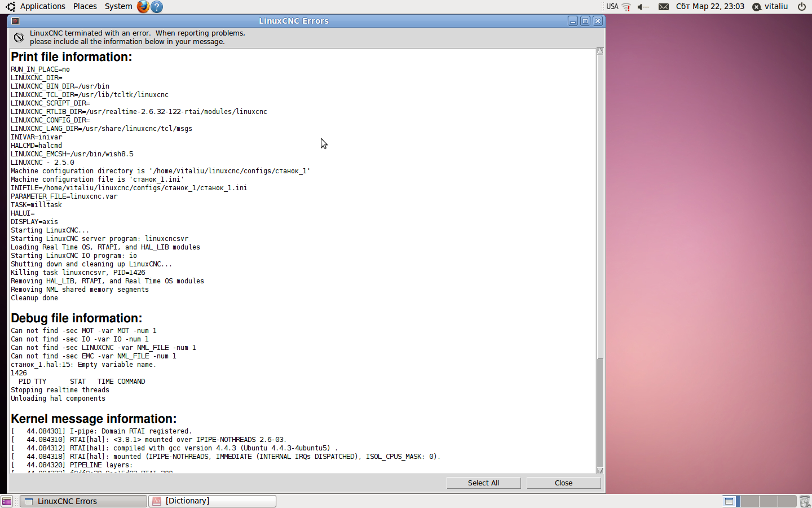Click the line "LINUXCNC_BIN_DIR=/usr/bin"
This screenshot has width=812, height=508.
click(x=60, y=86)
